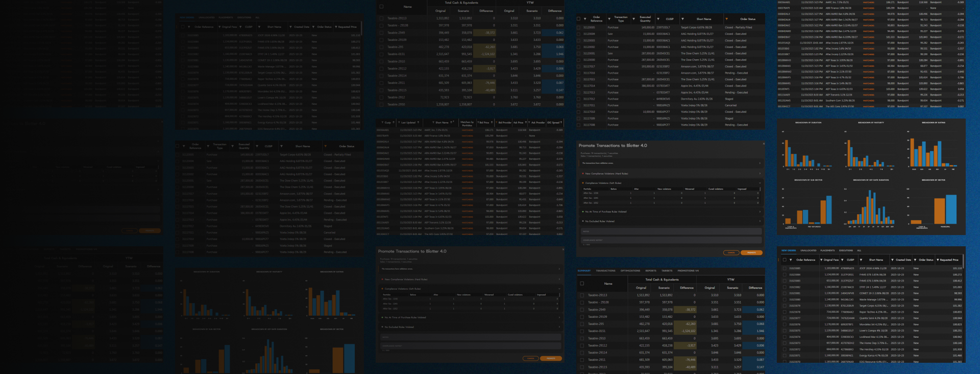Open the Promotions V4 tab

[688, 271]
